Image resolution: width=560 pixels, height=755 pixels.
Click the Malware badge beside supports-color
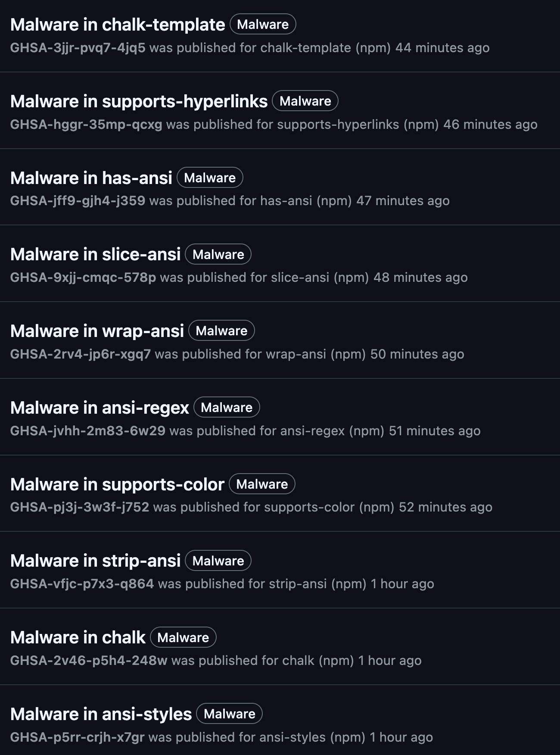coord(262,484)
